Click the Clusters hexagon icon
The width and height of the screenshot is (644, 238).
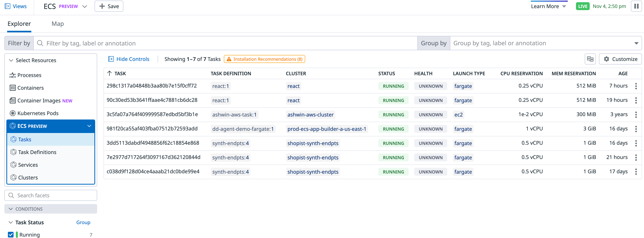click(x=13, y=177)
